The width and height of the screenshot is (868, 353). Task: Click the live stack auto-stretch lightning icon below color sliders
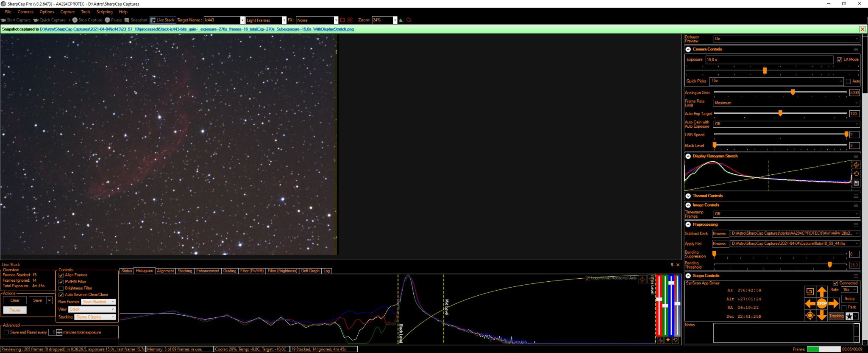[660, 340]
